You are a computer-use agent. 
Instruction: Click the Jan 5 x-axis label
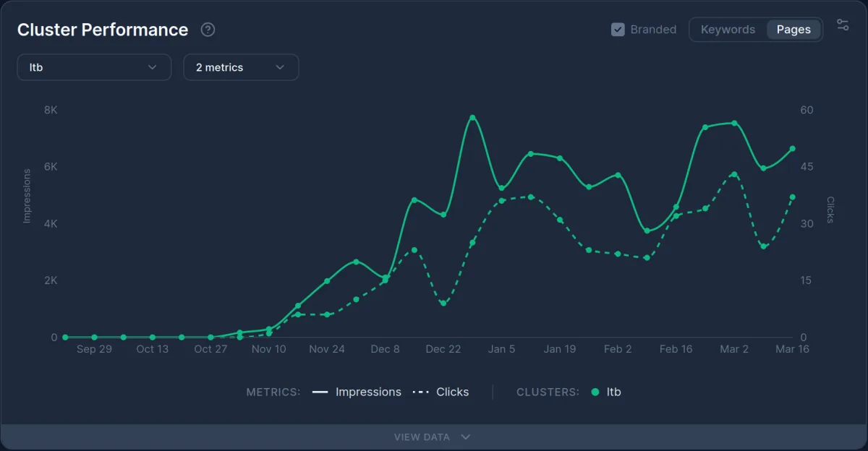tap(501, 349)
